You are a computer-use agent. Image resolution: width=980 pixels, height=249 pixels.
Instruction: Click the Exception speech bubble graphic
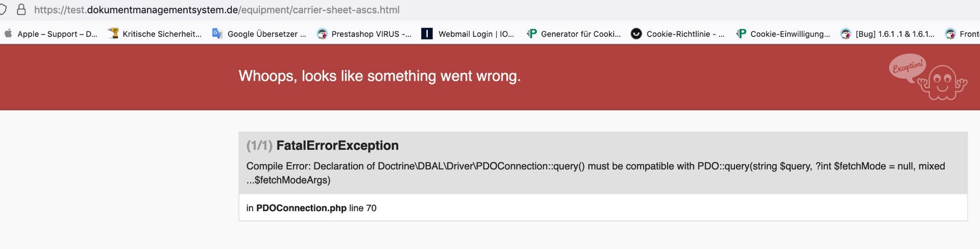(x=908, y=66)
